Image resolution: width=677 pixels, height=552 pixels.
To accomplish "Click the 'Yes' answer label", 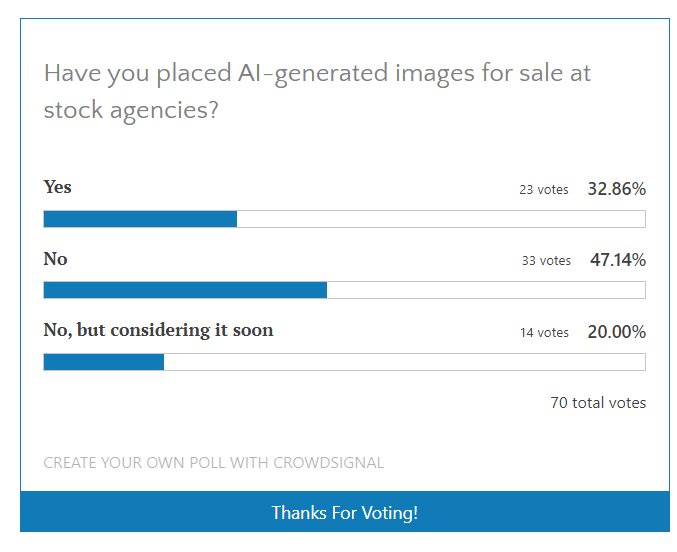I will click(x=58, y=187).
